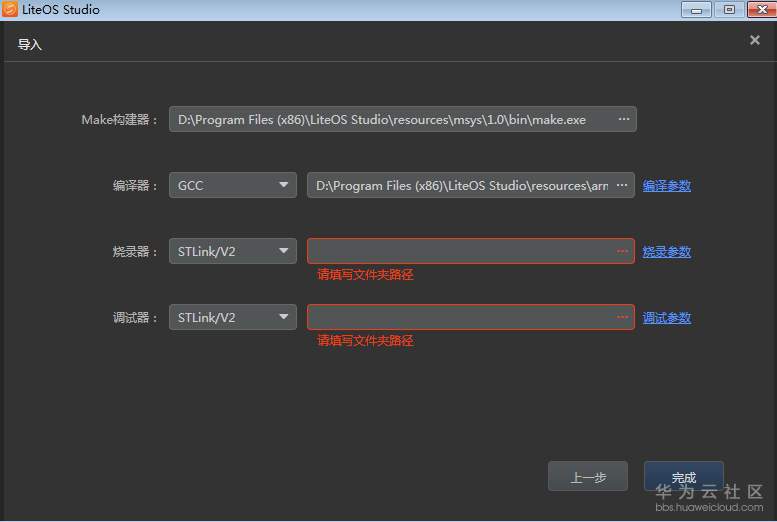
Task: Open the 编译器 GCC dropdown
Action: pyautogui.click(x=233, y=185)
